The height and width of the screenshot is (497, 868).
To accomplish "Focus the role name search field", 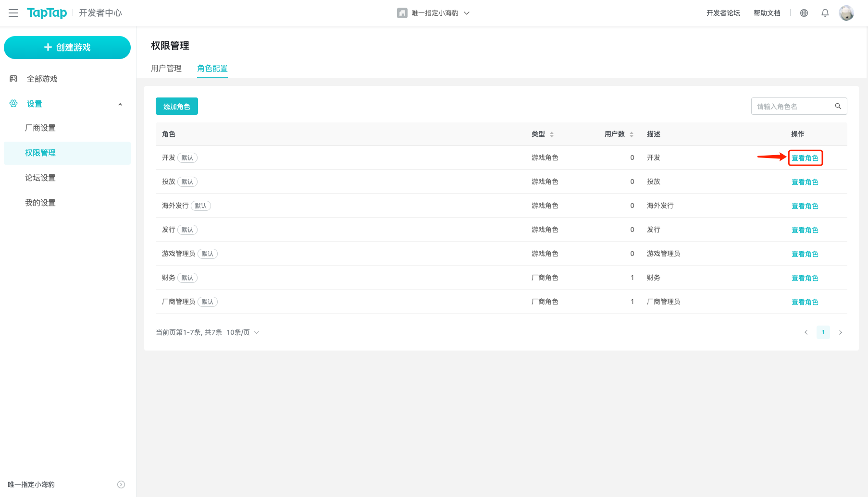I will (x=792, y=106).
